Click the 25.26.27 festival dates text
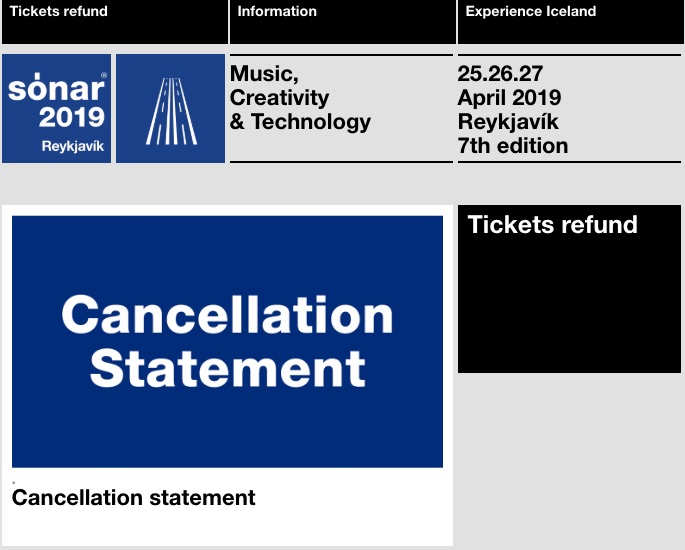The image size is (685, 550). click(500, 74)
